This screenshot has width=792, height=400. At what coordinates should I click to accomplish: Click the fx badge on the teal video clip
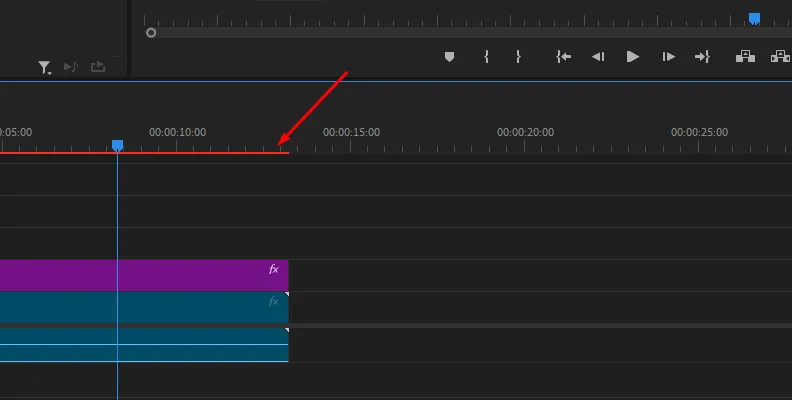click(x=273, y=302)
